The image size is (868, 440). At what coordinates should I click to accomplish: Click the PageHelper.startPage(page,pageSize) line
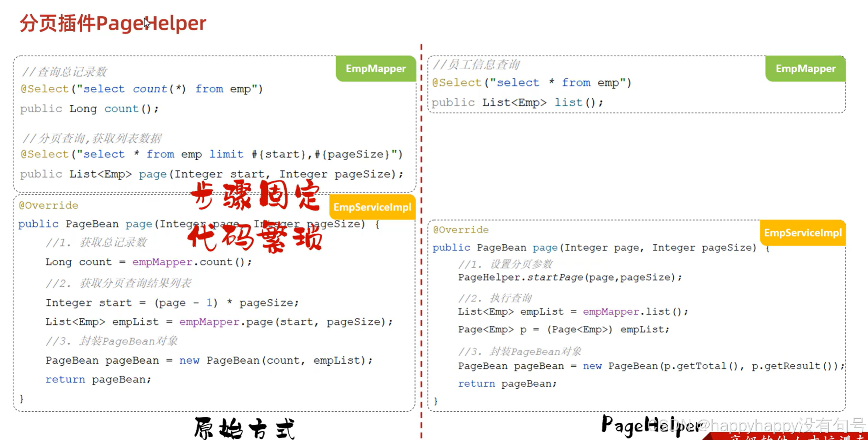coord(570,277)
